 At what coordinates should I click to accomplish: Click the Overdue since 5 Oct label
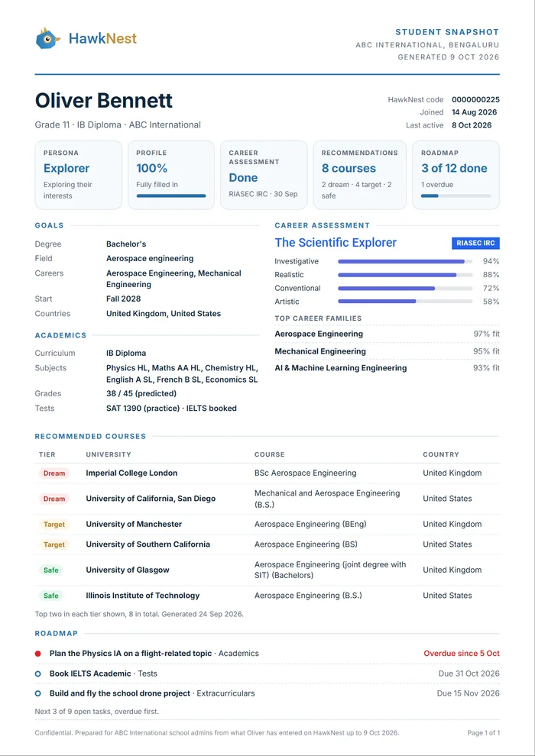[x=462, y=654]
